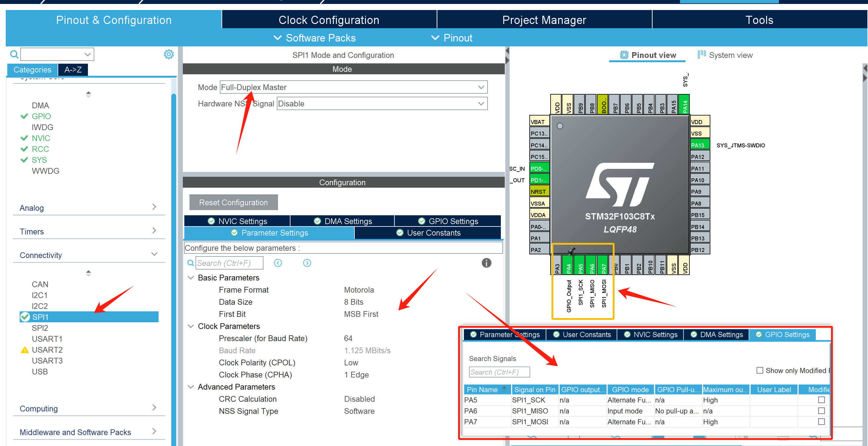This screenshot has width=868, height=446.
Task: Click next search result arrow icon
Action: click(x=307, y=263)
